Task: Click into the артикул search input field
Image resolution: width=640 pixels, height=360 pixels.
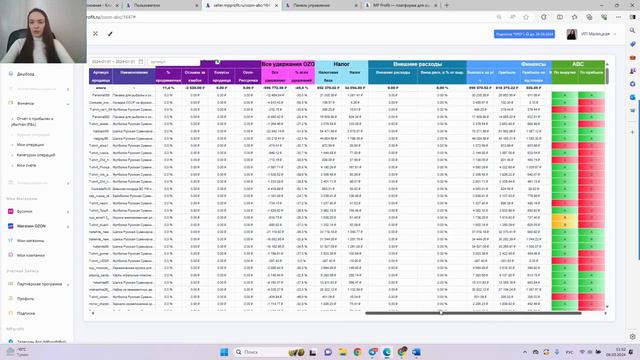Action: pyautogui.click(x=173, y=61)
